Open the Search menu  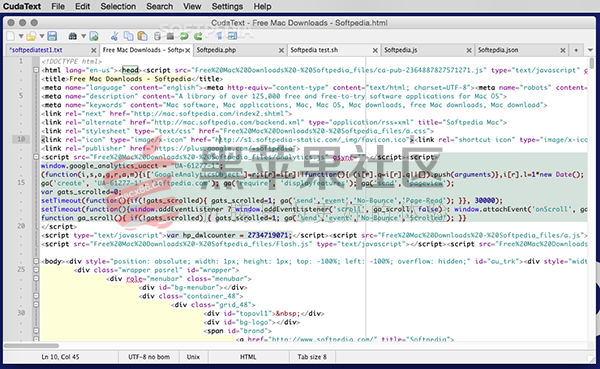(160, 7)
